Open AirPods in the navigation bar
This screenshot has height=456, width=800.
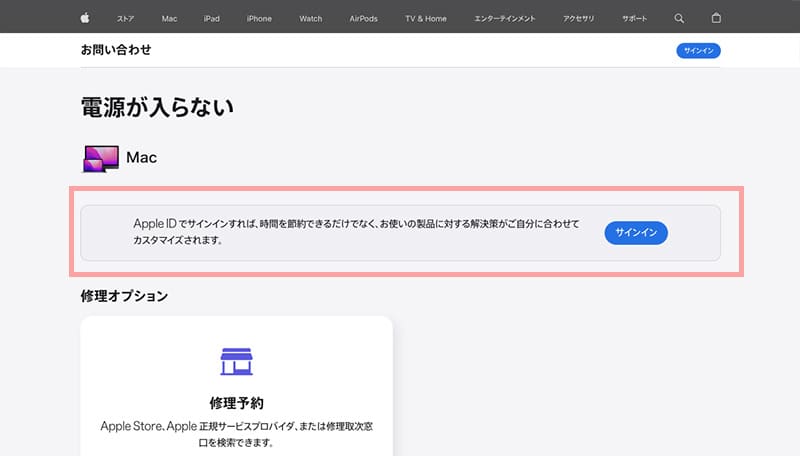(364, 19)
